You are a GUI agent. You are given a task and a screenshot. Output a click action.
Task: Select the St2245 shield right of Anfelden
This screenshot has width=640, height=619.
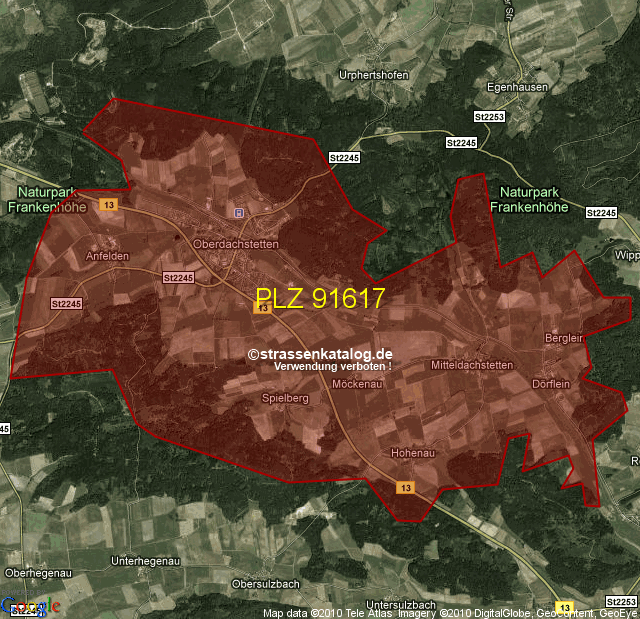(x=177, y=277)
